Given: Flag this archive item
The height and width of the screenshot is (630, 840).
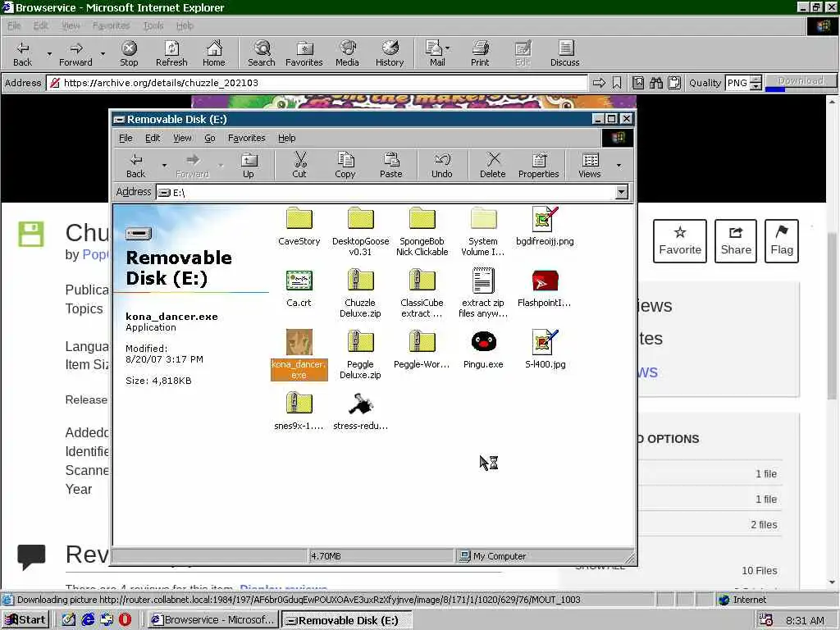Looking at the screenshot, I should [782, 241].
